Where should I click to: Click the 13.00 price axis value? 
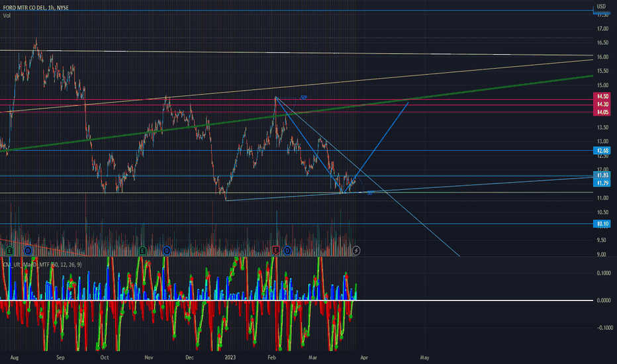[602, 142]
